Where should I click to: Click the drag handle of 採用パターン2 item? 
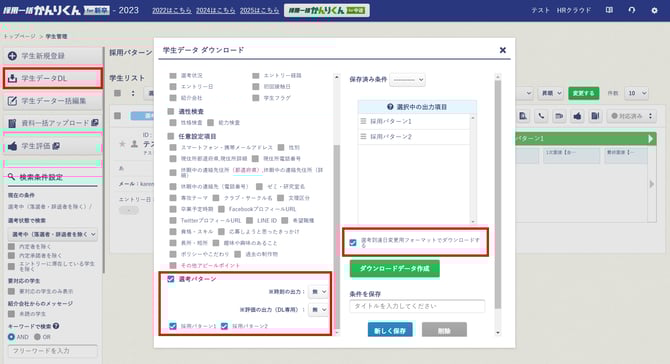point(363,136)
